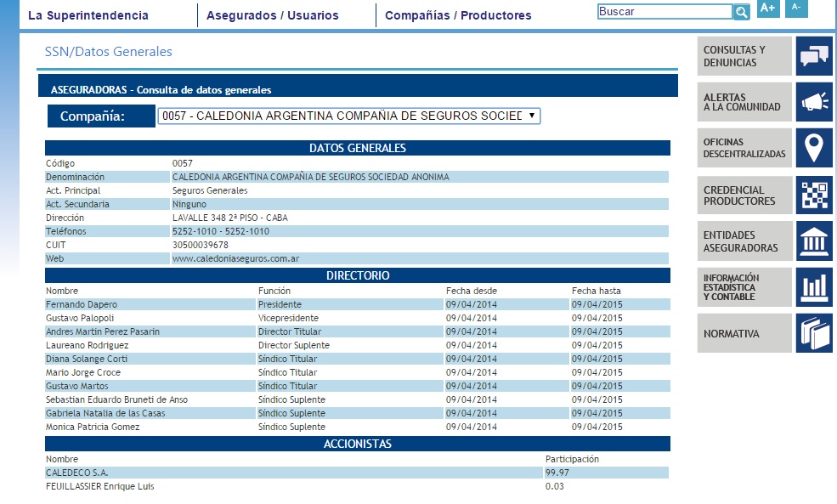837x504 pixels.
Task: Click the Act. Secundaria value Ninguno
Action: tap(189, 204)
